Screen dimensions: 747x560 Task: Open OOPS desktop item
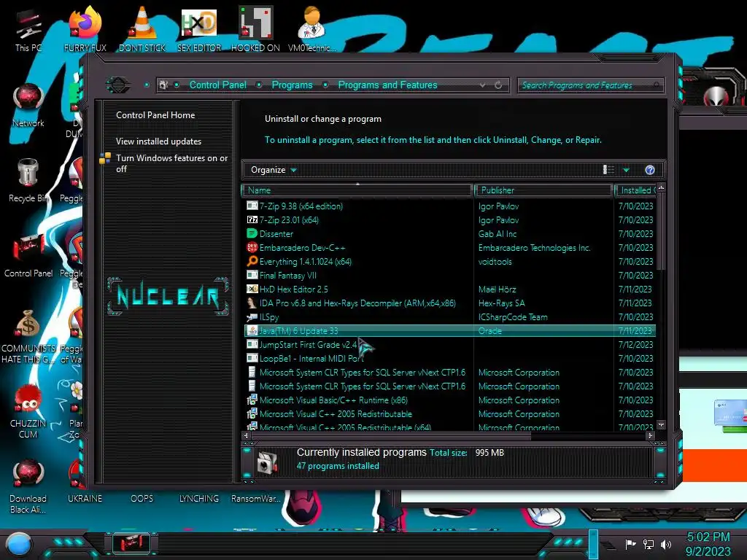coord(142,499)
